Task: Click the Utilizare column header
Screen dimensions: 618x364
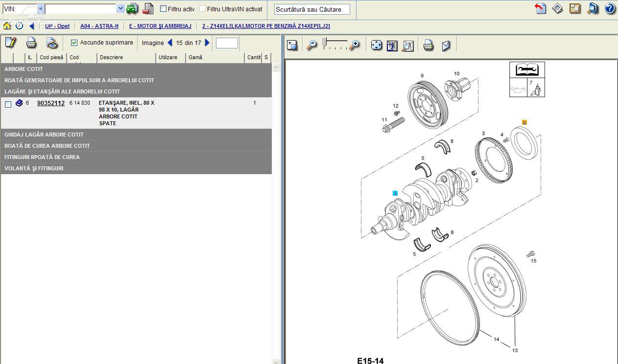Action: [x=171, y=58]
